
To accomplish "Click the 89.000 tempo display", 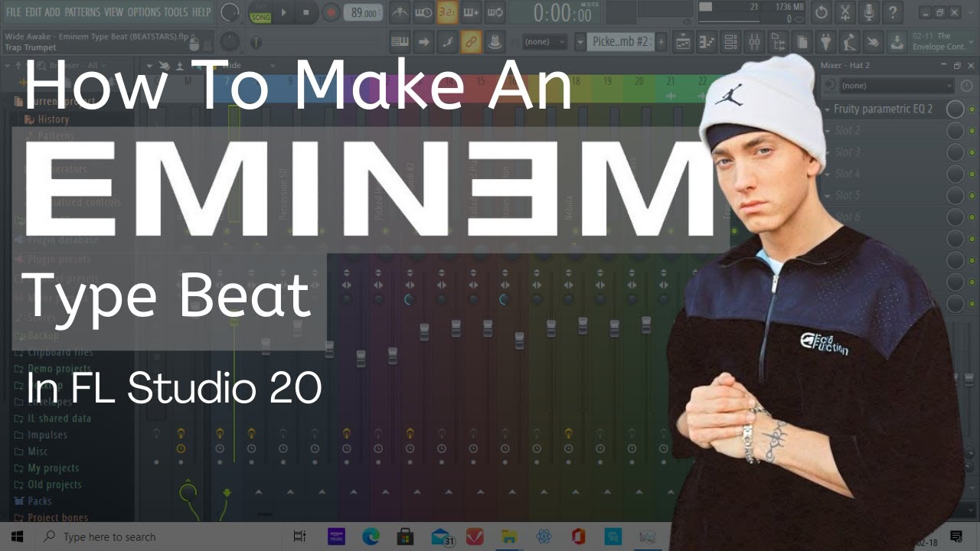I will tap(364, 13).
